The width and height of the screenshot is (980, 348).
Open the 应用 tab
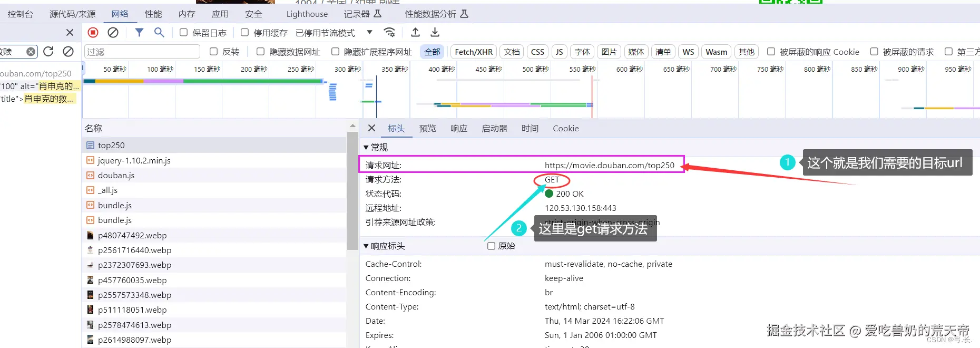pos(220,14)
